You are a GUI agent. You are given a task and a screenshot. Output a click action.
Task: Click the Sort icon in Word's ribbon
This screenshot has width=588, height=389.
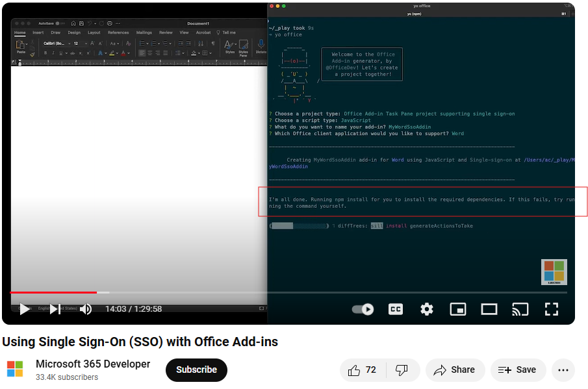tap(201, 44)
